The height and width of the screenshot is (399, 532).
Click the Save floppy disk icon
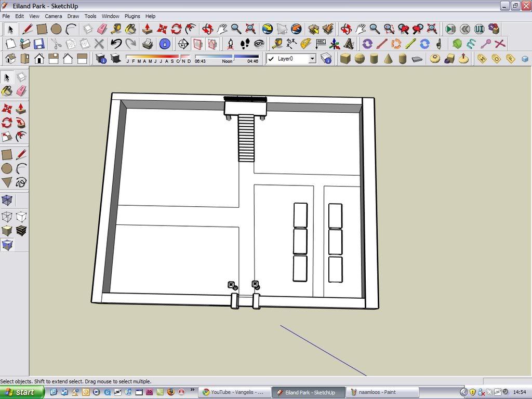(39, 44)
